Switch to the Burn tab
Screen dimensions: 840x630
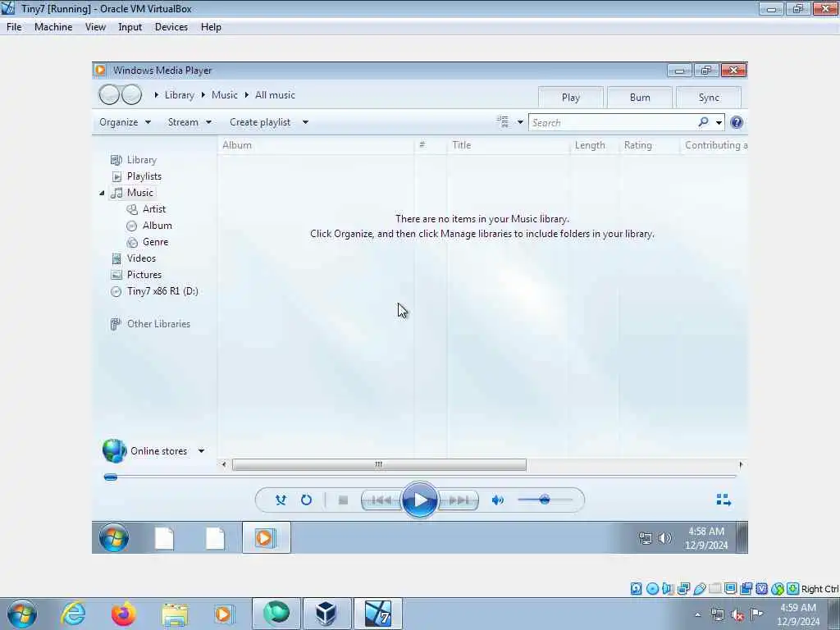click(x=640, y=98)
